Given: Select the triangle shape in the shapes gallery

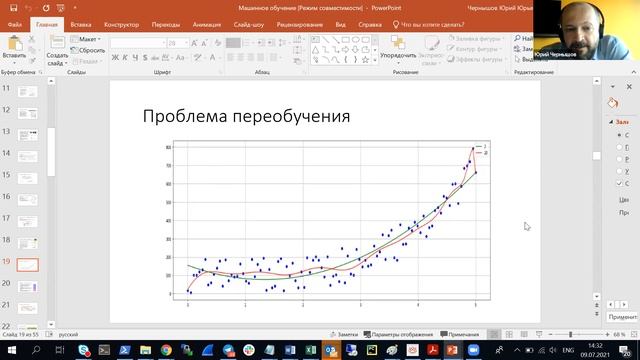Looking at the screenshot, I should pyautogui.click(x=316, y=50).
